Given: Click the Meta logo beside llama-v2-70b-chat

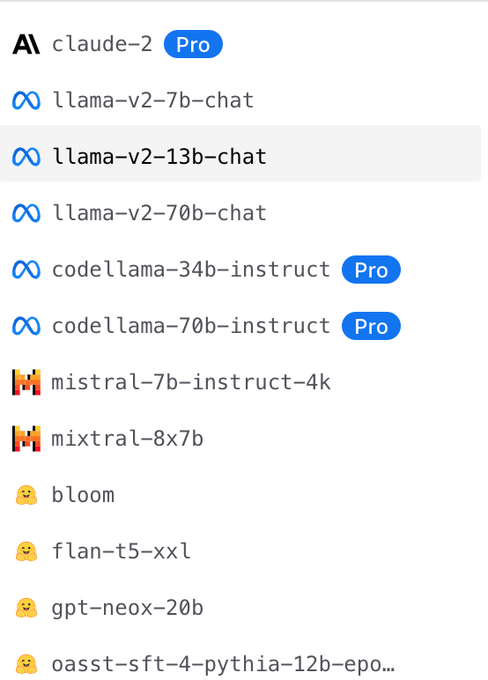Looking at the screenshot, I should pyautogui.click(x=26, y=213).
